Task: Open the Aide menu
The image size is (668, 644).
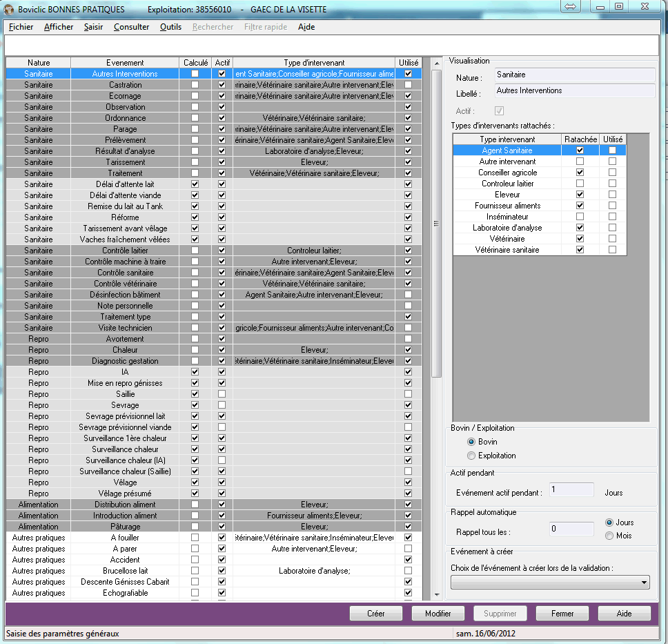Action: tap(306, 27)
